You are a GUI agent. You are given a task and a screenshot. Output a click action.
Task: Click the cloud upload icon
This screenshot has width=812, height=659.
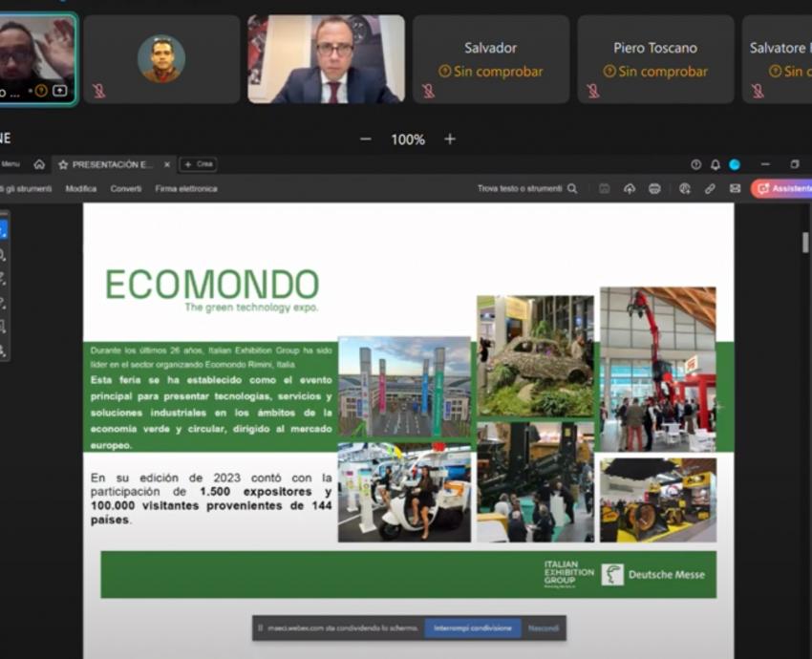(630, 188)
